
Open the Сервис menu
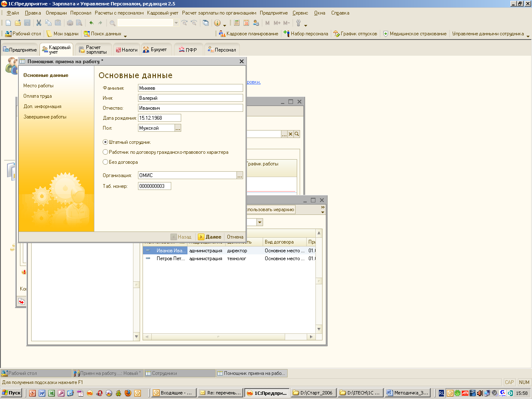point(300,13)
